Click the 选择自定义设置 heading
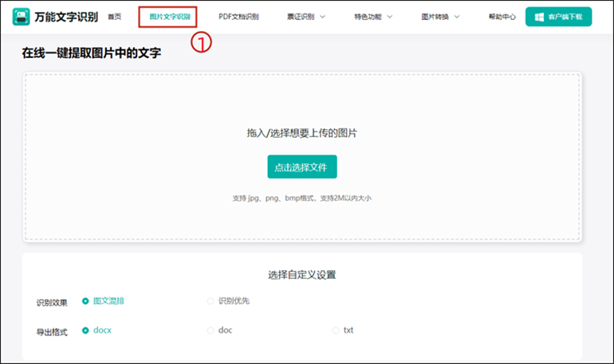This screenshot has height=364, width=614. (x=302, y=275)
